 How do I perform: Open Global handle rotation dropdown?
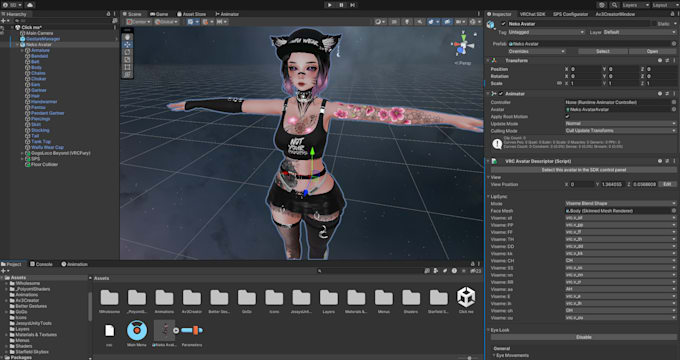[x=166, y=22]
